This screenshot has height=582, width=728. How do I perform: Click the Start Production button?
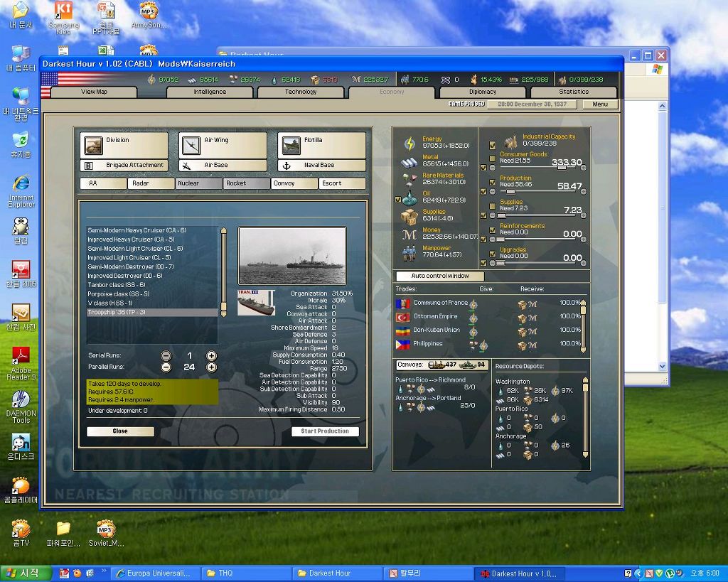(325, 431)
